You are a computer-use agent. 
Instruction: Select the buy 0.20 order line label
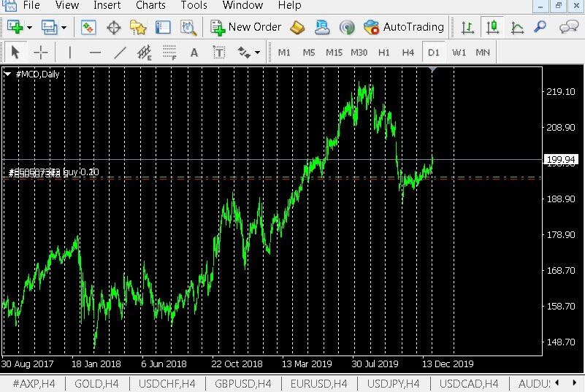(54, 172)
